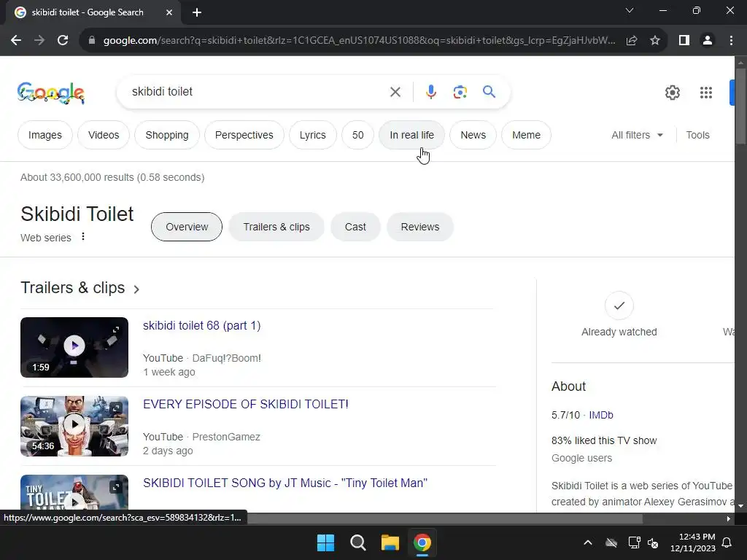Select the Lyrics filter chip

tap(312, 135)
